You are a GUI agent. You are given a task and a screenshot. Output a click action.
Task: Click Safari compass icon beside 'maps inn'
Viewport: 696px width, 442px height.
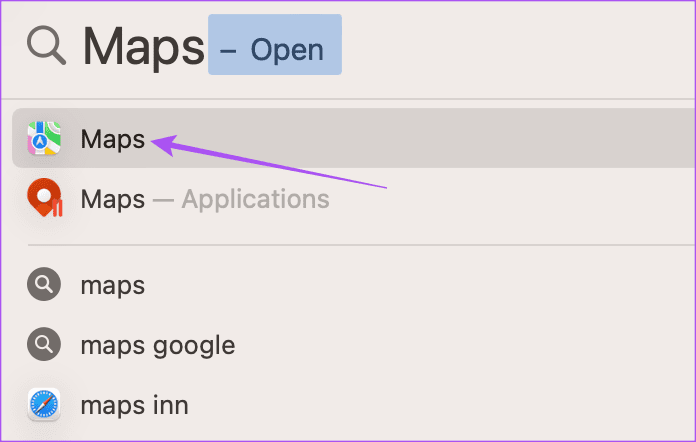pos(44,404)
